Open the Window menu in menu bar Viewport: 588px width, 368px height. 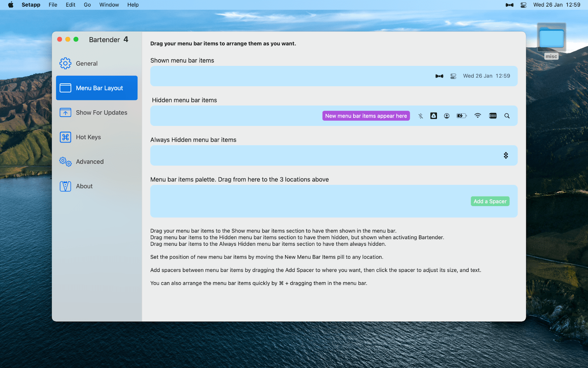coord(109,5)
